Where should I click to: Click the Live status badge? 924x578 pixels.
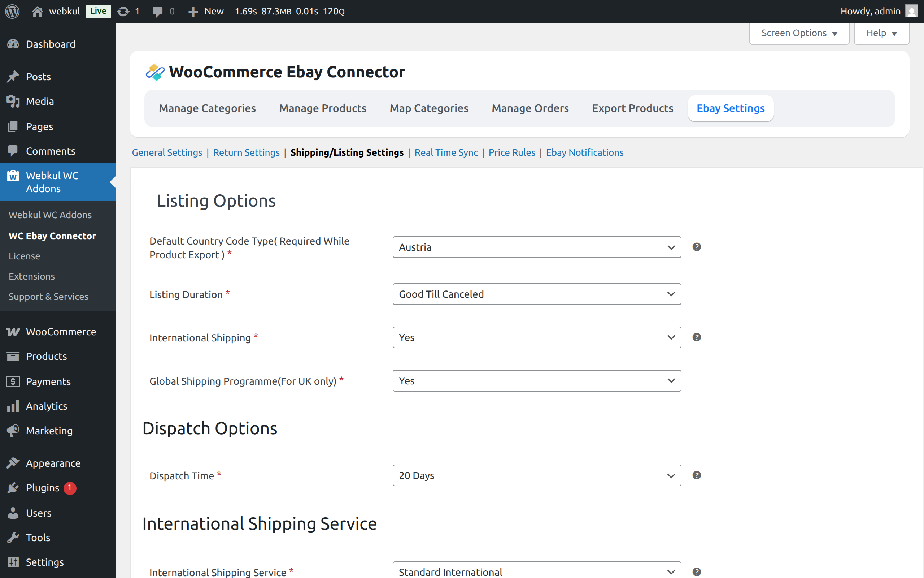tap(98, 11)
